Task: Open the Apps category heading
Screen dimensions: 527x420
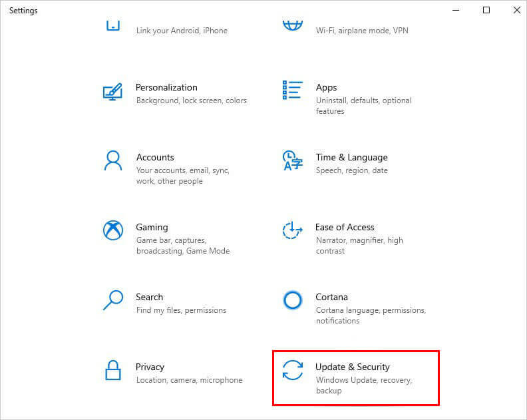Action: pyautogui.click(x=326, y=87)
